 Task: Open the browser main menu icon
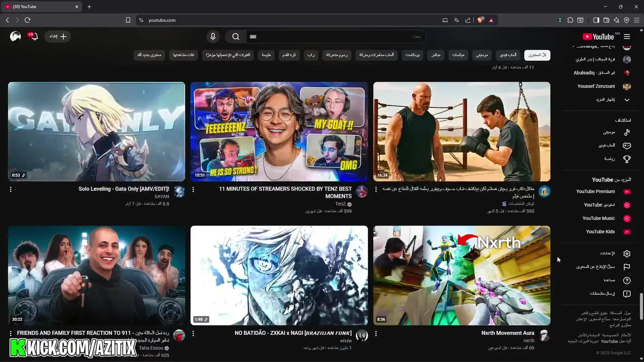pyautogui.click(x=636, y=20)
